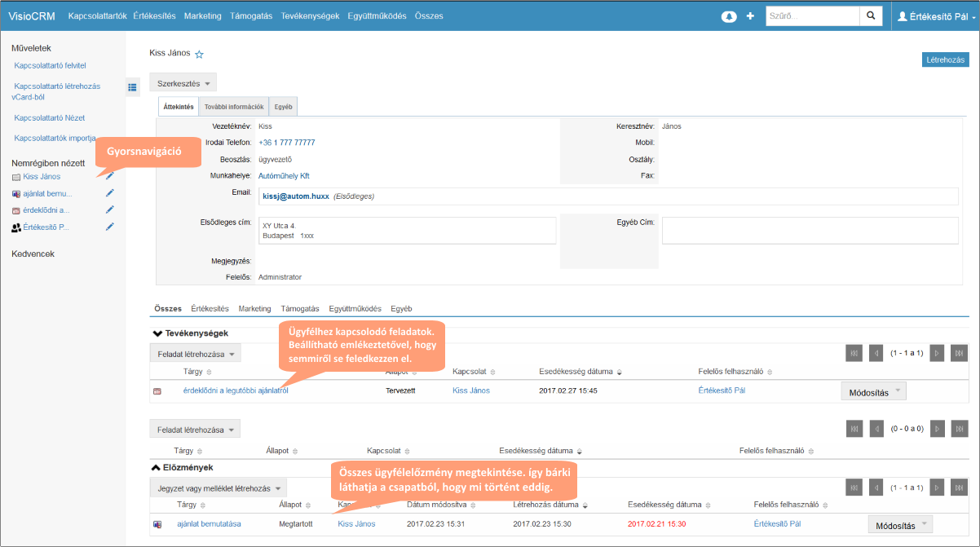
Task: Click the plus quick-create icon in top bar
Action: (750, 16)
